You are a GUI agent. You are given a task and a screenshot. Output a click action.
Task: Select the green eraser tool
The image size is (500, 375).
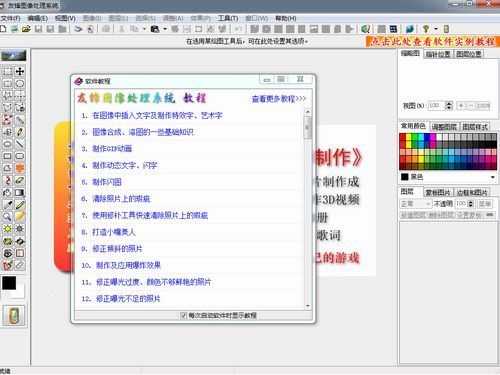click(x=20, y=180)
